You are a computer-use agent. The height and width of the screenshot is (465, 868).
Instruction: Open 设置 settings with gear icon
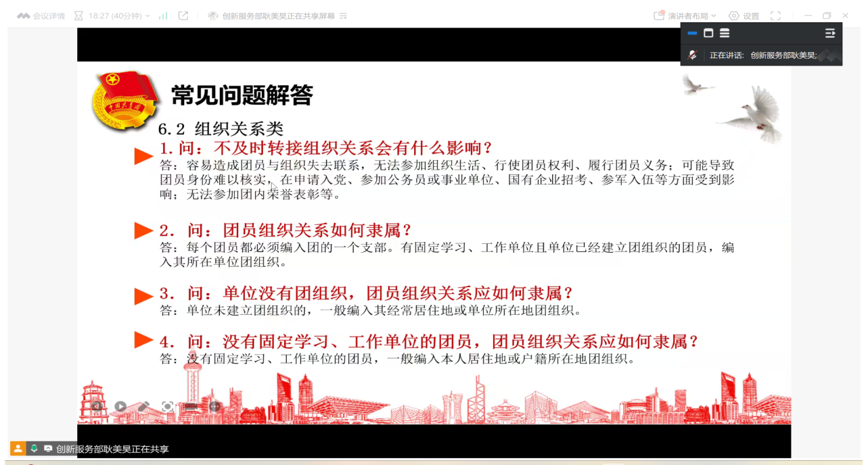(x=744, y=16)
